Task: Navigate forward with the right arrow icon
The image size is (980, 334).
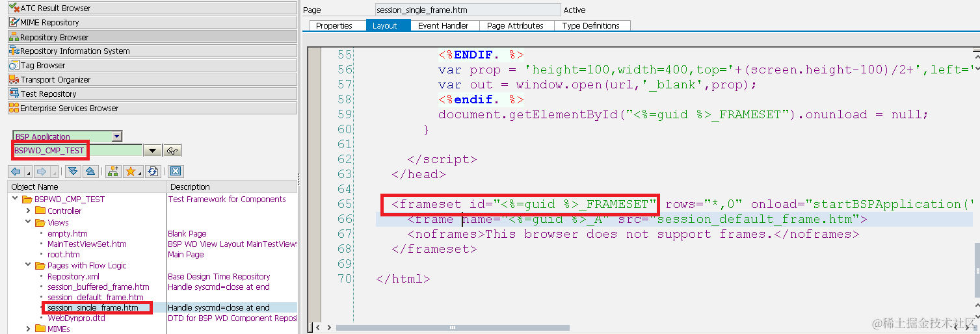Action: (41, 172)
